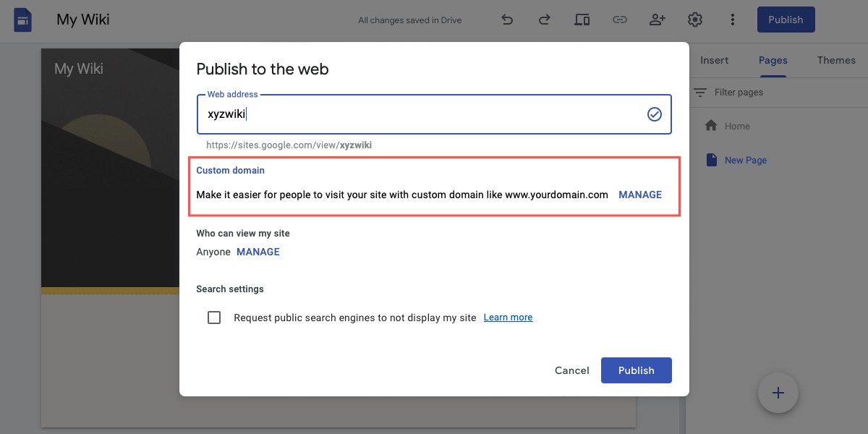Select Home in the Pages panel
This screenshot has width=868, height=434.
[x=737, y=126]
